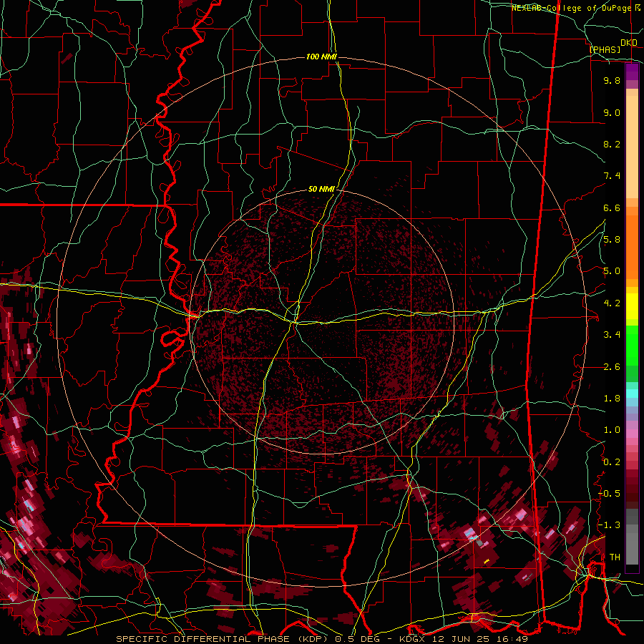Click the 2.6 value on the color scale
644x644 pixels.
click(x=612, y=367)
